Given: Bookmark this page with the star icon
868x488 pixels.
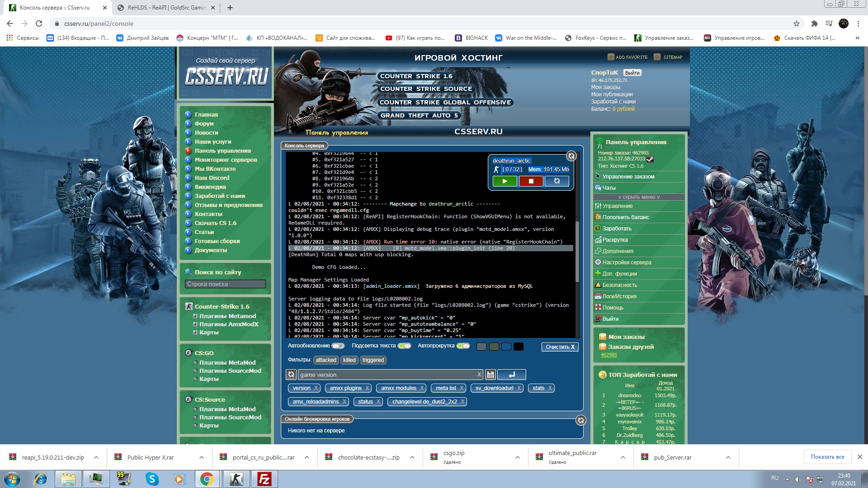Looking at the screenshot, I should click(x=797, y=23).
